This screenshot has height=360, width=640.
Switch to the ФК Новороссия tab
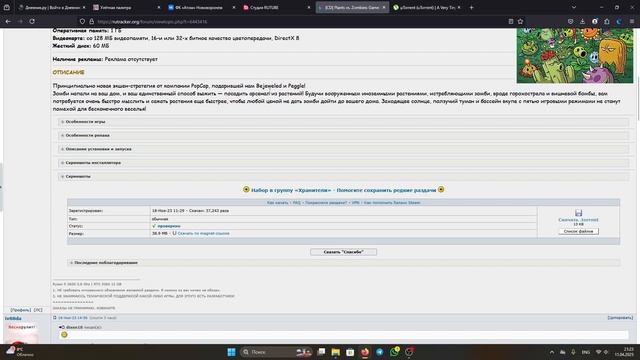[201, 7]
